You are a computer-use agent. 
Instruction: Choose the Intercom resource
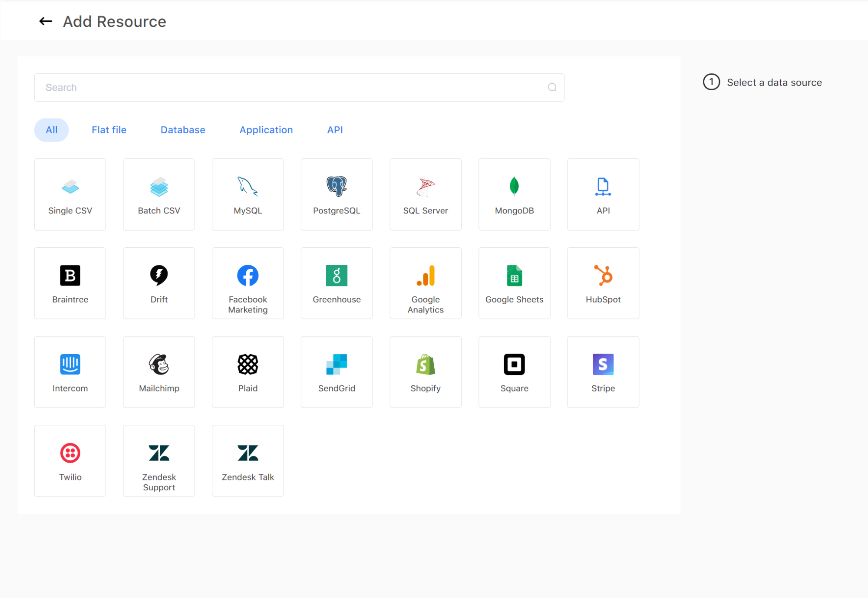[x=70, y=372]
